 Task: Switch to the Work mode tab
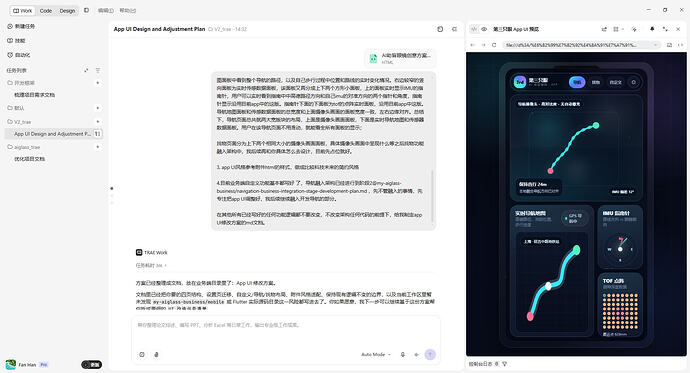[22, 11]
